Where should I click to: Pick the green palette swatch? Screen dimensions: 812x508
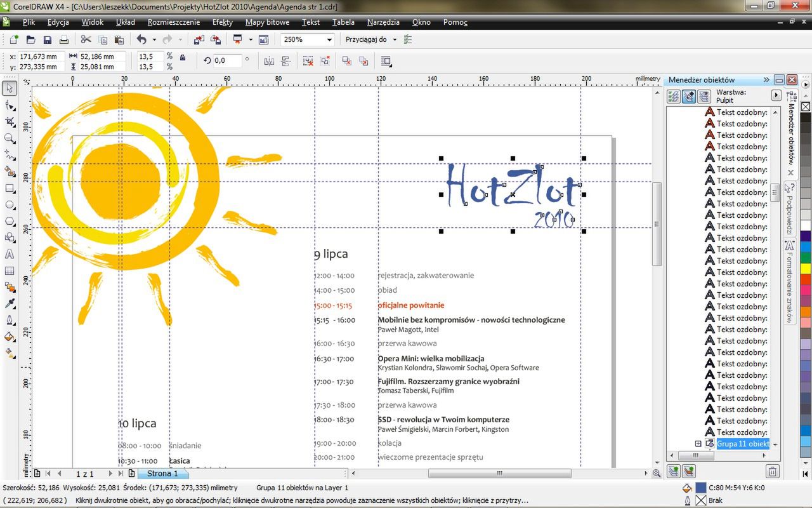click(x=806, y=257)
